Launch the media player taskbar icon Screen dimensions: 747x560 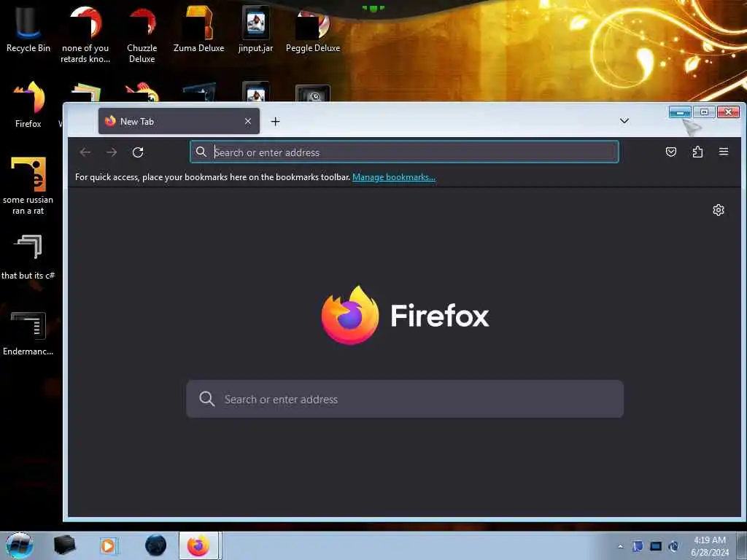108,545
